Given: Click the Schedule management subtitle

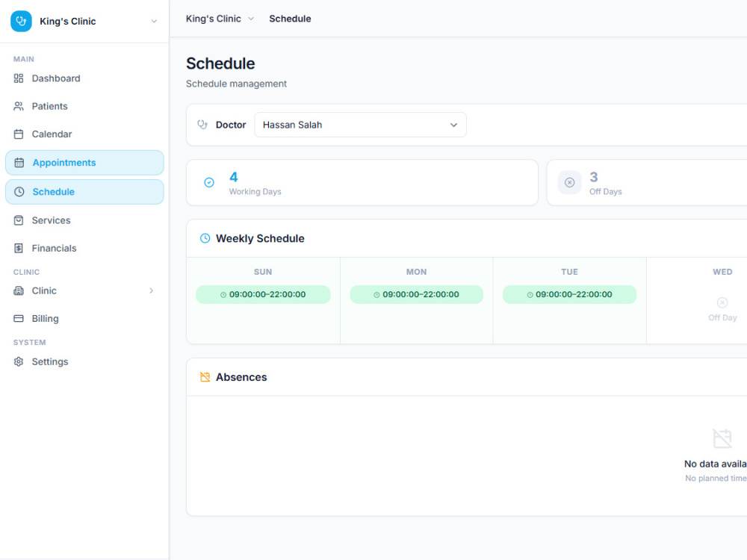Looking at the screenshot, I should tap(236, 84).
